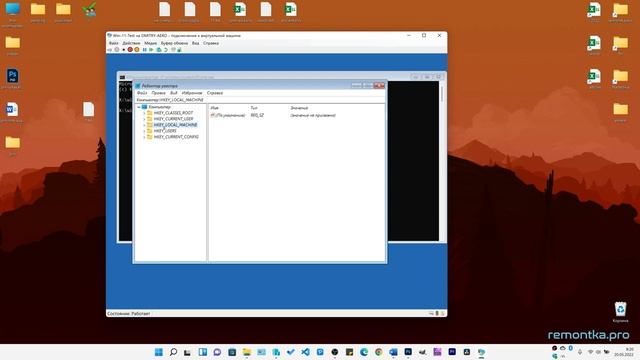The image size is (640, 360).
Task: Click the Имя column header
Action: (x=215, y=108)
